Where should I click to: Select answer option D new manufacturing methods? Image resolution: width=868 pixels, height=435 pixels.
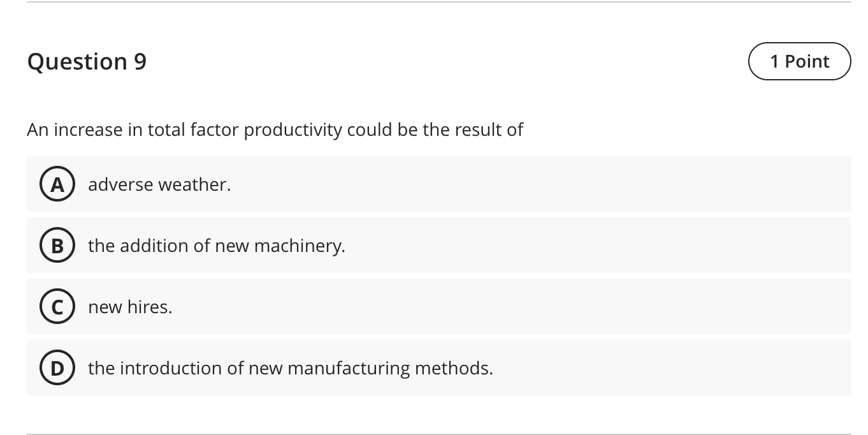click(x=291, y=368)
